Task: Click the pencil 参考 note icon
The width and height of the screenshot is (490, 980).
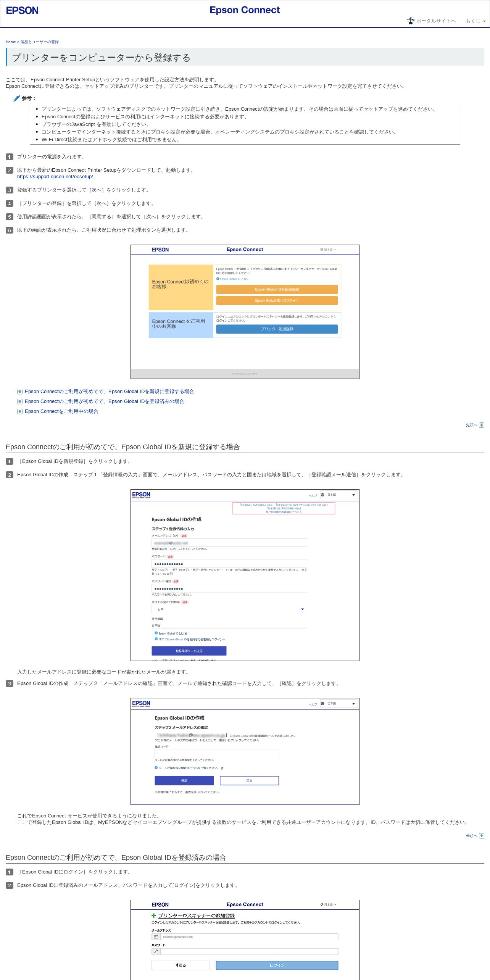Action: click(x=17, y=98)
